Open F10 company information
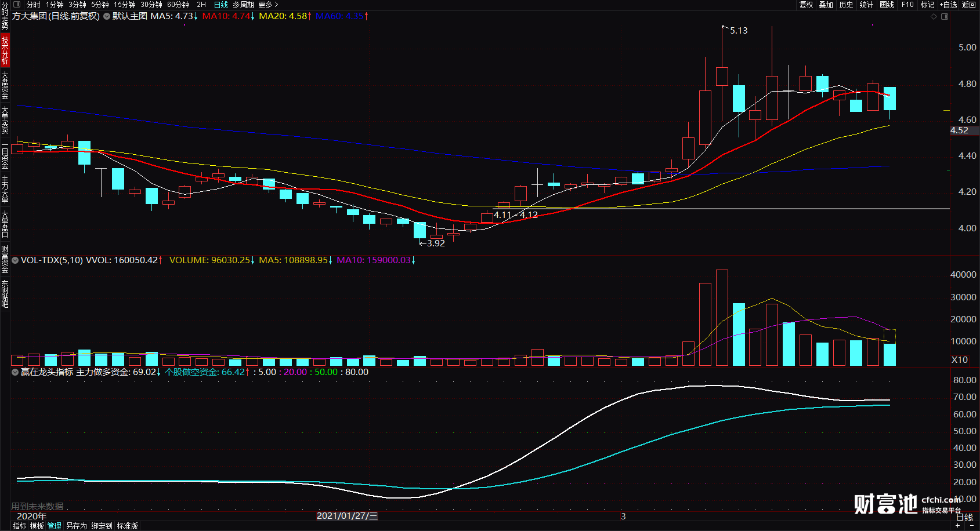The height and width of the screenshot is (531, 980). (907, 5)
